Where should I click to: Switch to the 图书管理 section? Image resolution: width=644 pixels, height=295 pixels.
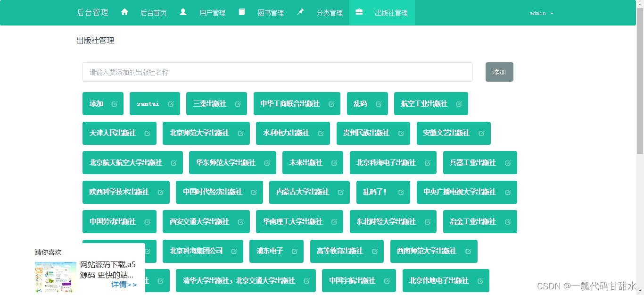[271, 12]
